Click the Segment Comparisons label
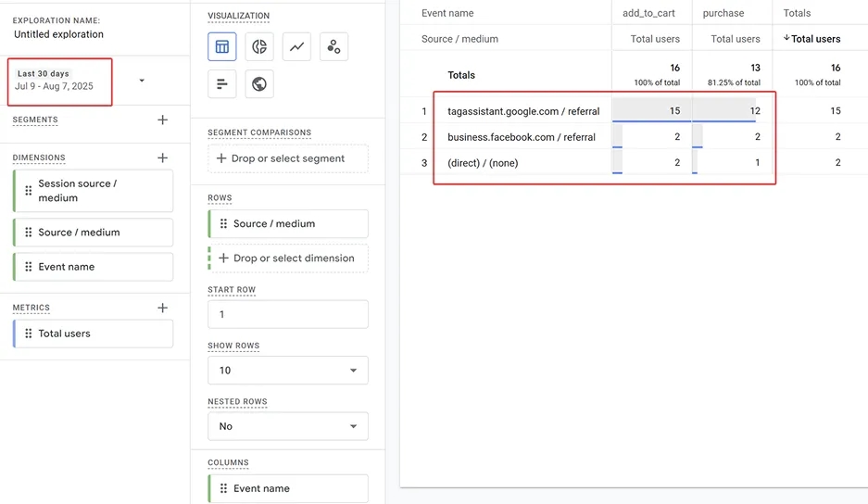The width and height of the screenshot is (868, 504). (259, 132)
